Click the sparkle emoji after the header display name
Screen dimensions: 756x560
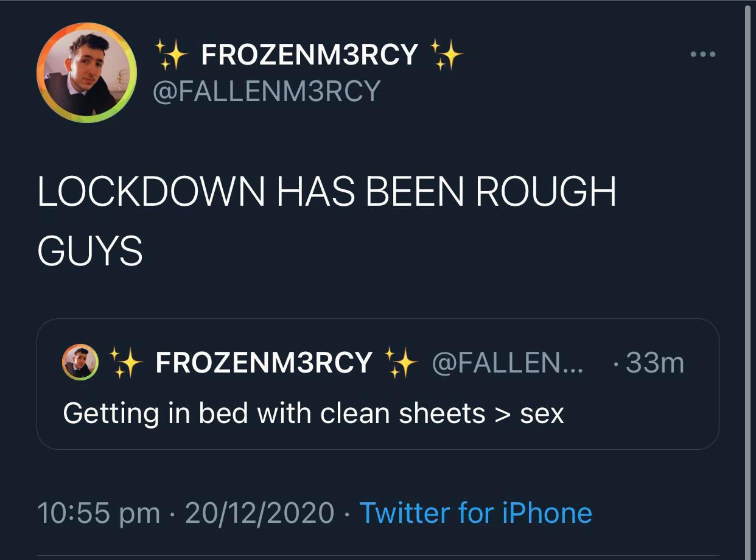[447, 54]
